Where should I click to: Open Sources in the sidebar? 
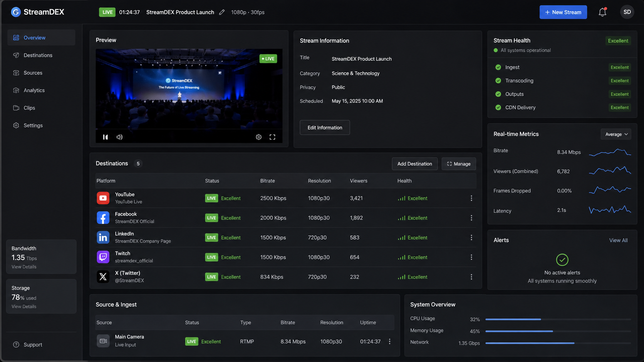41,73
